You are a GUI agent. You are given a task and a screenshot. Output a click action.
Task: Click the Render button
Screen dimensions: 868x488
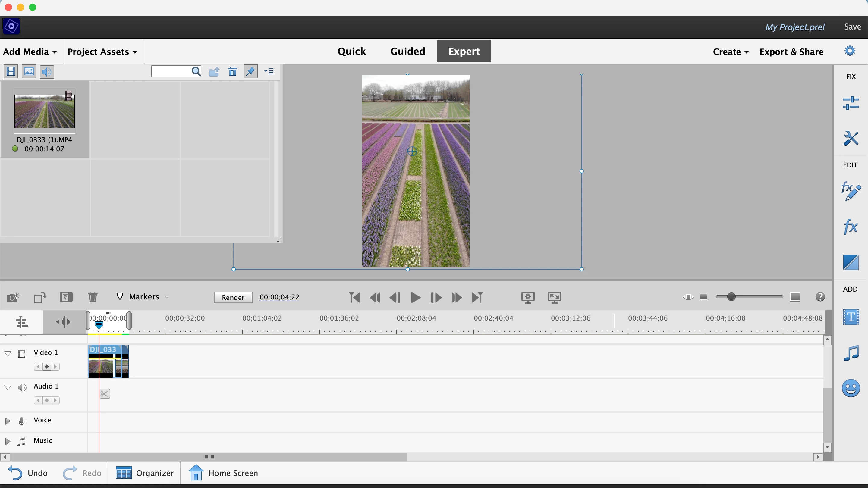tap(233, 297)
